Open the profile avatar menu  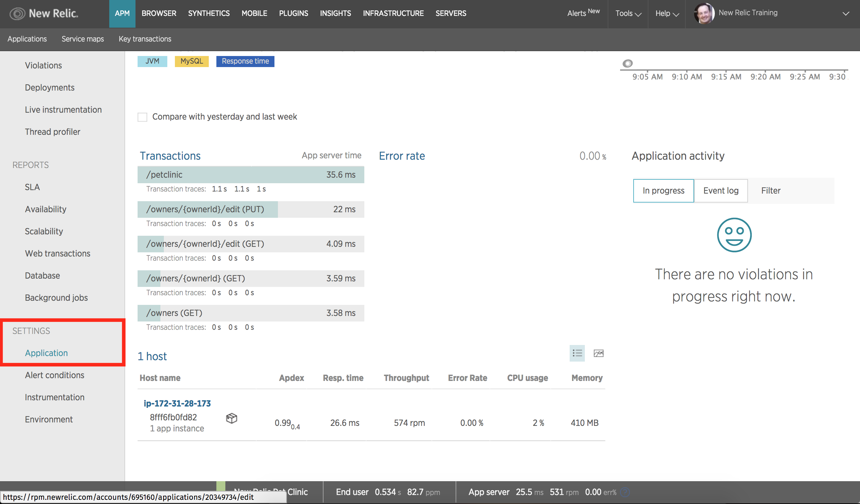coord(703,13)
